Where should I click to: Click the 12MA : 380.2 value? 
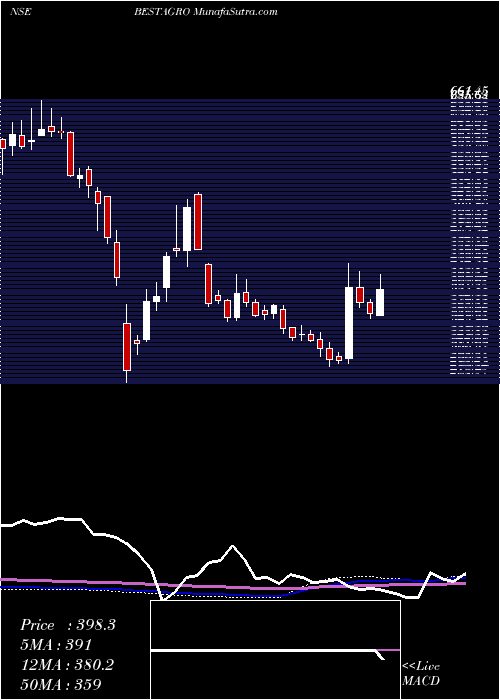coord(67,665)
